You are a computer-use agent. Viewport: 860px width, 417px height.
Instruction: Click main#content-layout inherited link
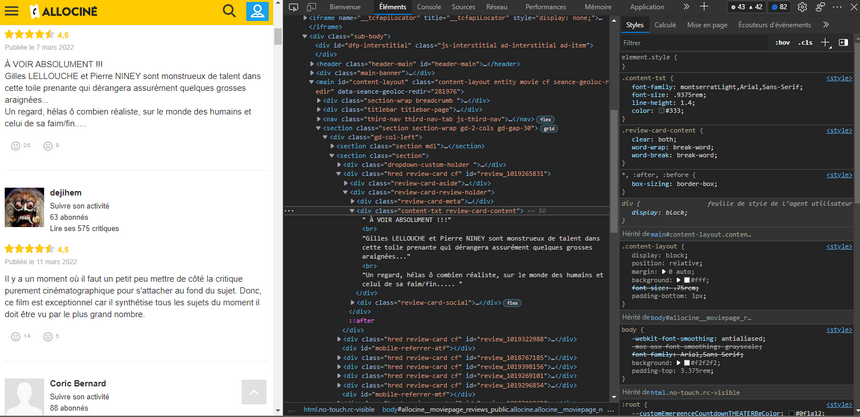point(701,234)
